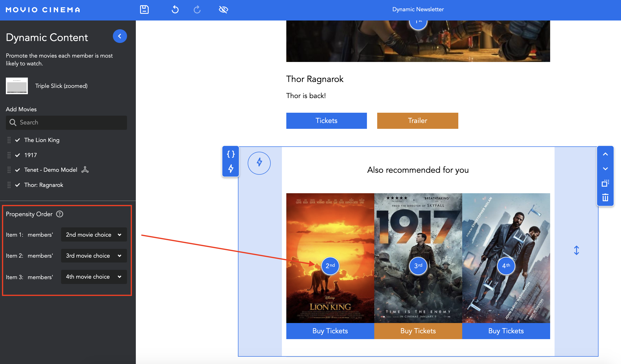Screen dimensions: 621x364
Task: Redo the last undone change
Action: point(197,10)
